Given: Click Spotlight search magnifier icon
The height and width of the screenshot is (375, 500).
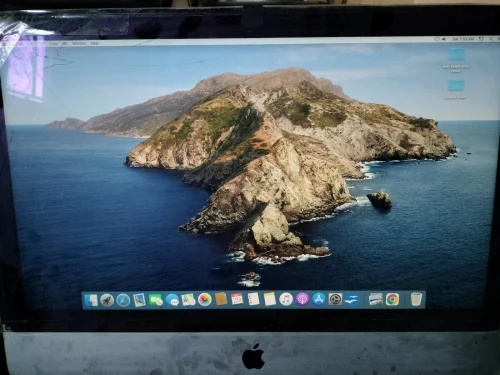Looking at the screenshot, I should pos(491,39).
